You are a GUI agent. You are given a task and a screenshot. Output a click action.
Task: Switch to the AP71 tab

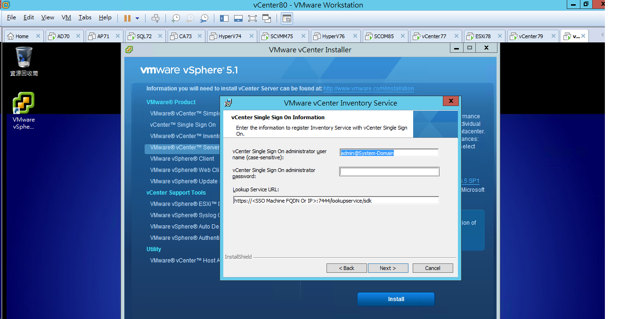tap(103, 36)
